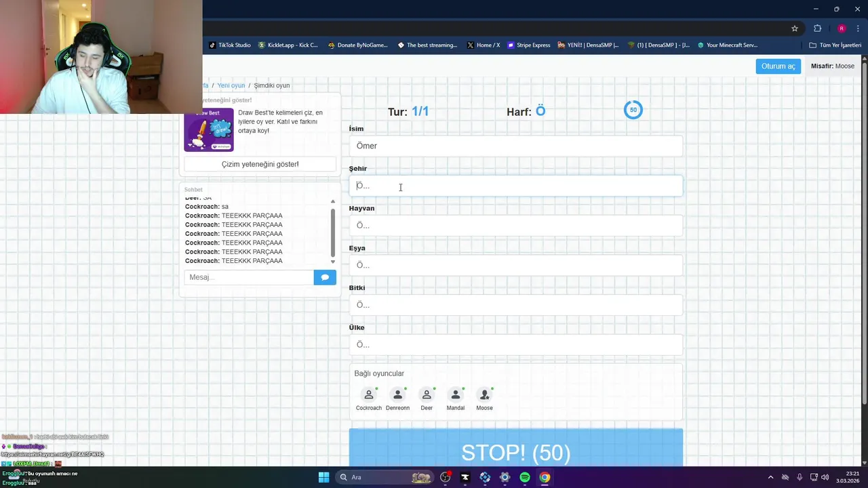The image size is (868, 488).
Task: Open the Home / X bookmark
Action: [484, 45]
